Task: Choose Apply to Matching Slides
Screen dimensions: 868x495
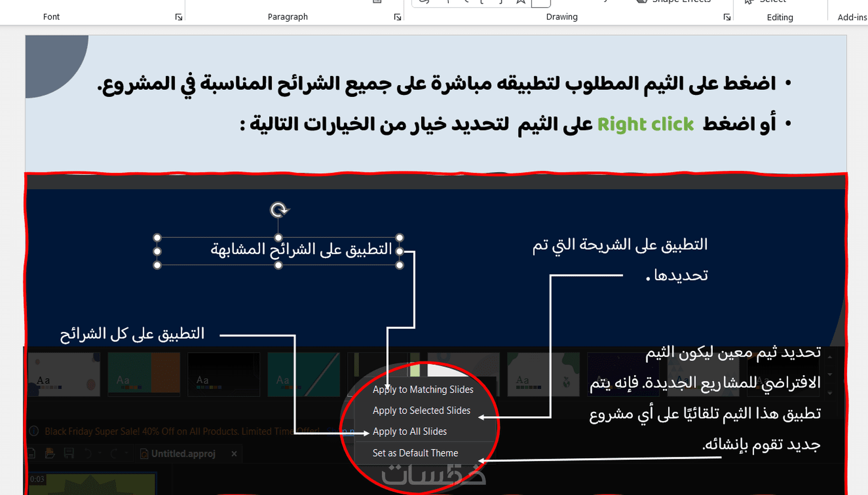Action: 423,389
